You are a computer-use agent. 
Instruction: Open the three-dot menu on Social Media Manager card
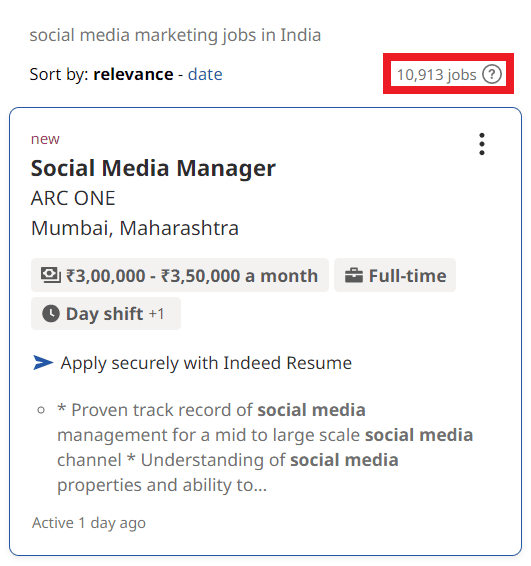click(x=482, y=144)
